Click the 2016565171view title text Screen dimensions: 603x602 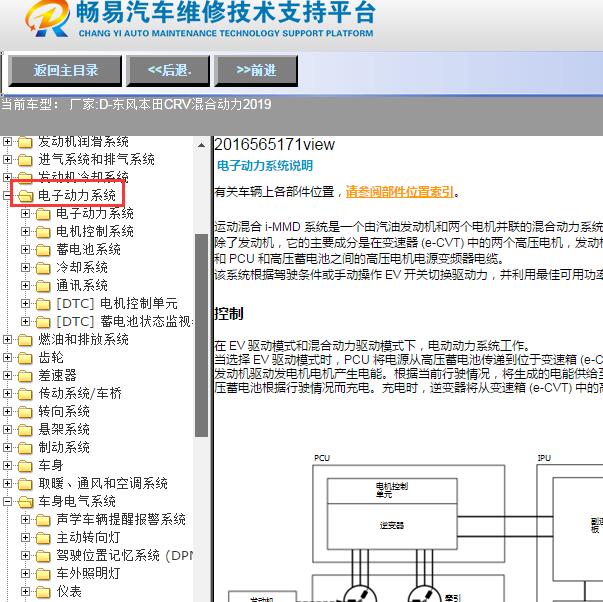point(274,145)
